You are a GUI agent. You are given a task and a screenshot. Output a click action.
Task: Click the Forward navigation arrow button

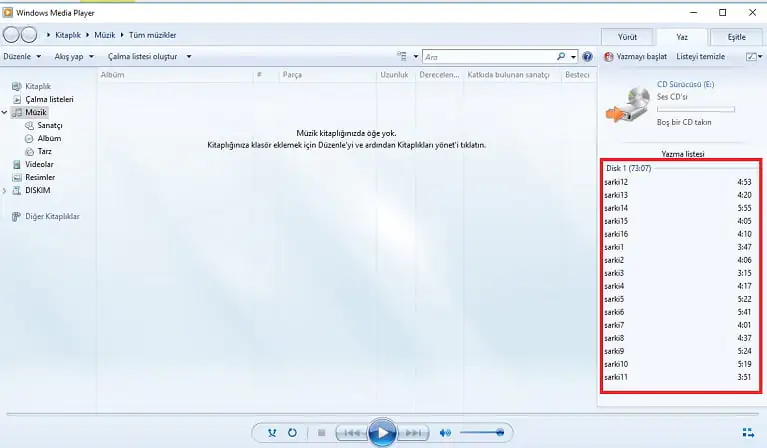coord(29,35)
